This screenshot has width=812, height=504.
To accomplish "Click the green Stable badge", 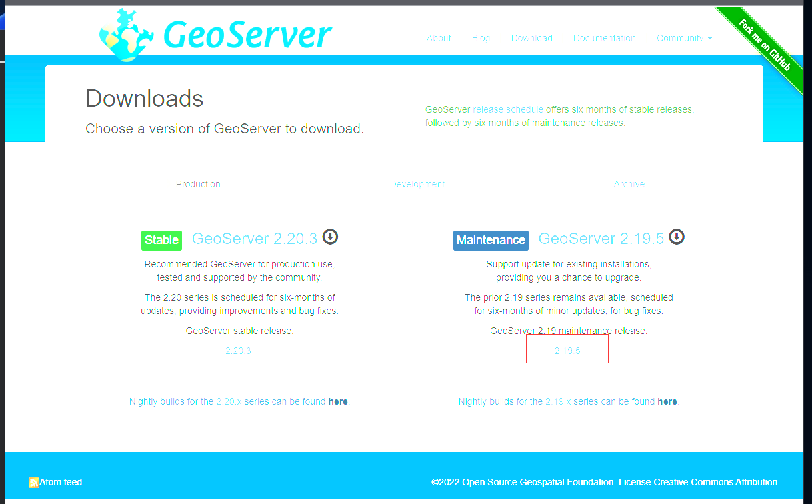I will coord(161,240).
